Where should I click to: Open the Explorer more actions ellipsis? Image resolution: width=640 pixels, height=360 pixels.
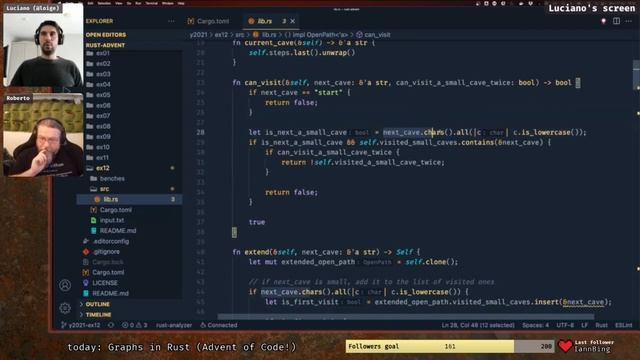coord(171,21)
